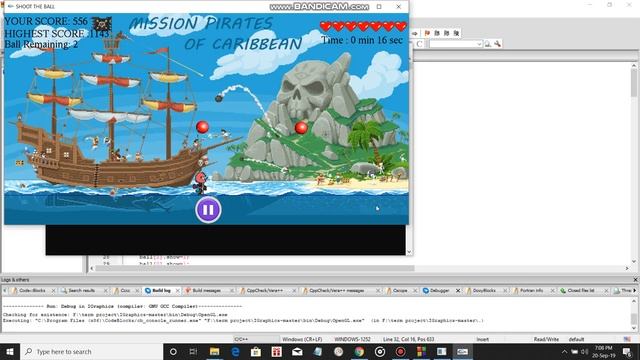Click the red ball on skull island
Image resolution: width=640 pixels, height=360 pixels.
[x=301, y=128]
